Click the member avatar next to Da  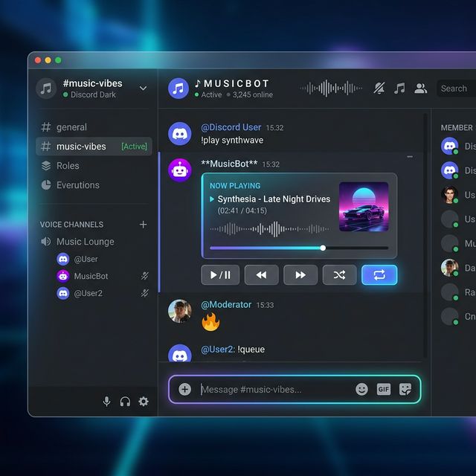449,268
